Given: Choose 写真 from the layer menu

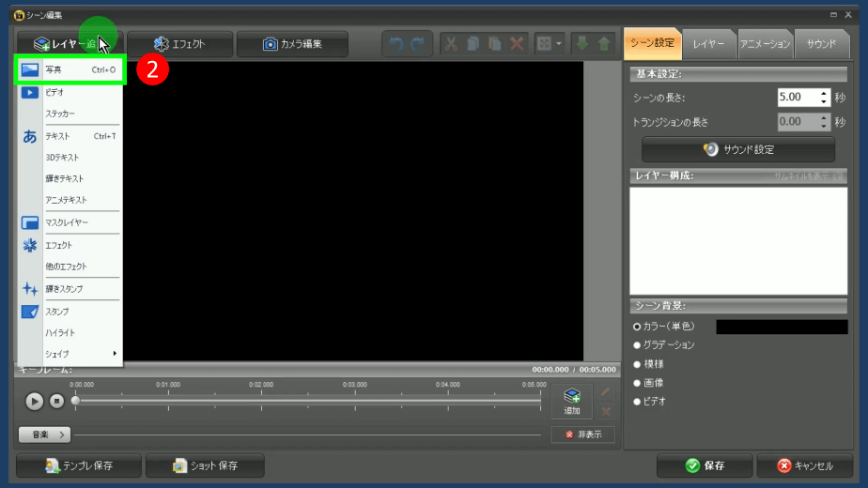Looking at the screenshot, I should 70,70.
